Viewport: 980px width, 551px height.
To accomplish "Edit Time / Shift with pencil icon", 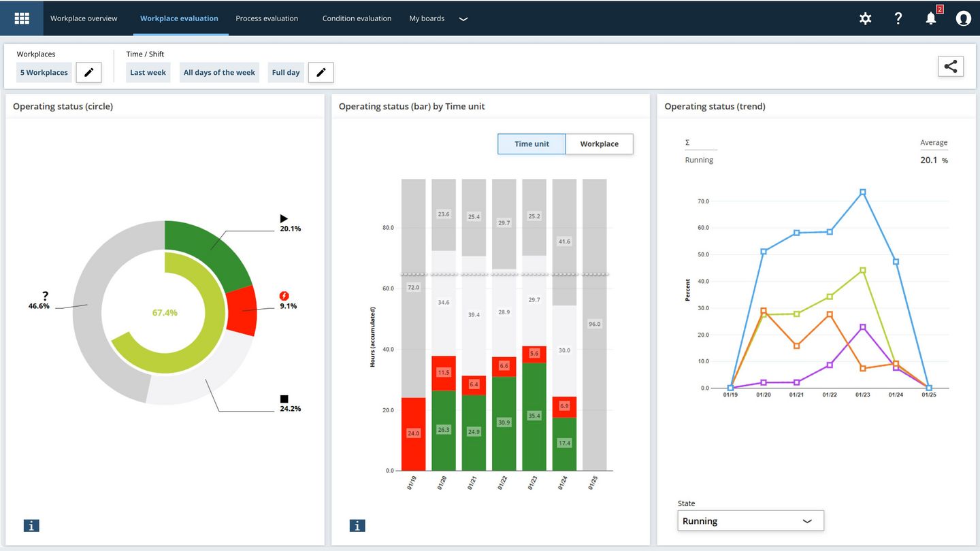I will (321, 72).
